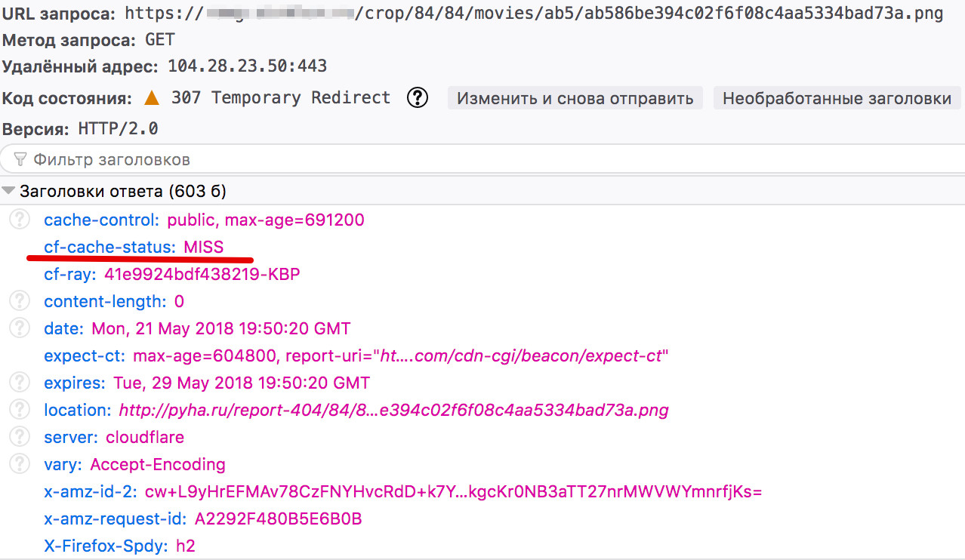Image resolution: width=965 pixels, height=560 pixels.
Task: Click the question mark beside the expires header
Action: pos(19,382)
